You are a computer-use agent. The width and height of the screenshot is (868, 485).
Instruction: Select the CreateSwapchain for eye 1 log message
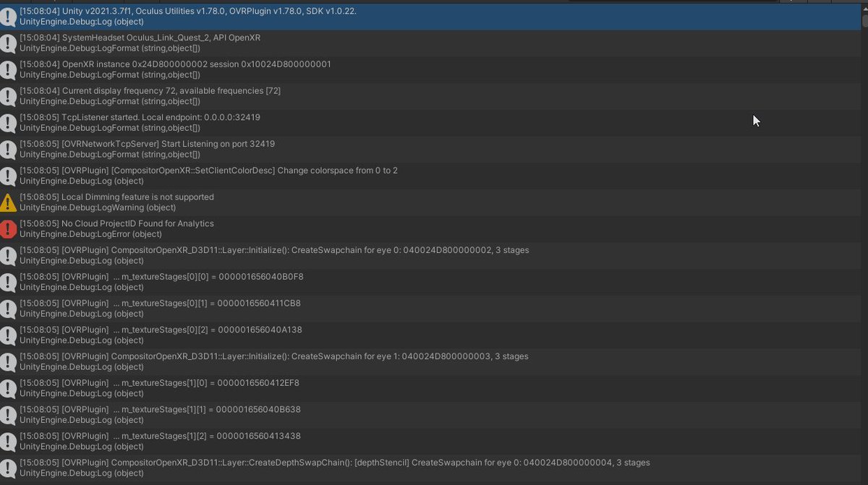pyautogui.click(x=429, y=361)
